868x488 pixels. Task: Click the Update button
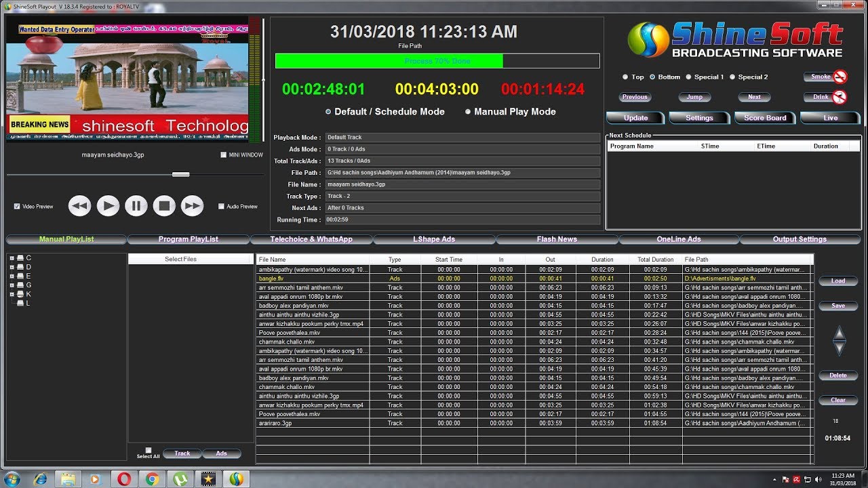coord(636,118)
